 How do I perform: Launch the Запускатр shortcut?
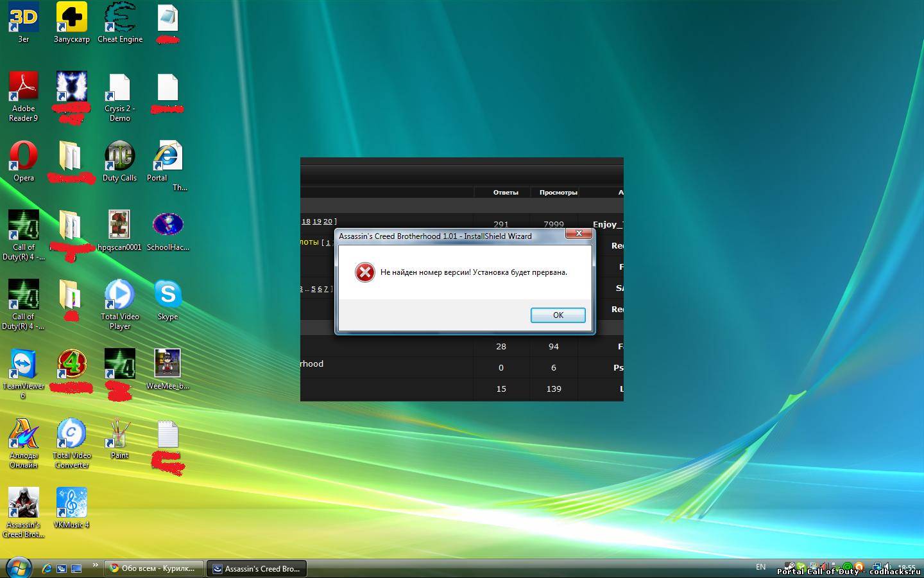[72, 22]
